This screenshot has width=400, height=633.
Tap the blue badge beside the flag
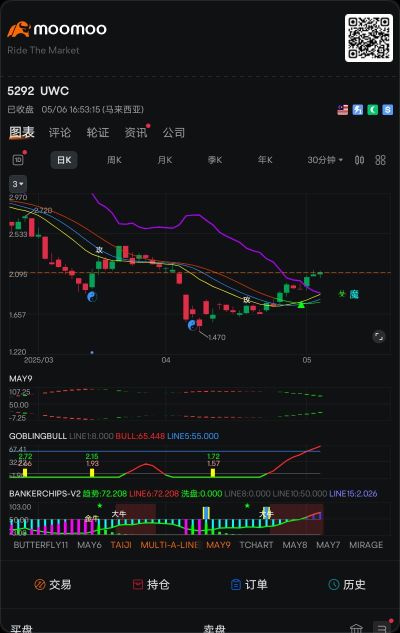pos(357,110)
